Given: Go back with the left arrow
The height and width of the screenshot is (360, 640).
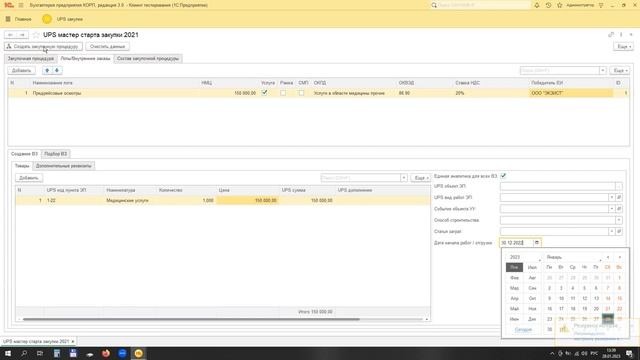Looking at the screenshot, I should pyautogui.click(x=11, y=35).
